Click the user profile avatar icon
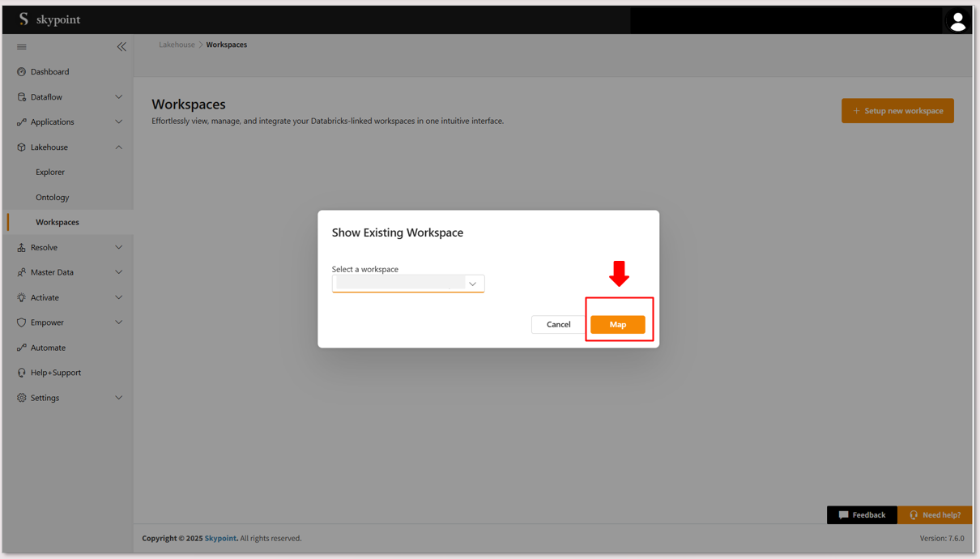The width and height of the screenshot is (980, 559). [x=957, y=21]
